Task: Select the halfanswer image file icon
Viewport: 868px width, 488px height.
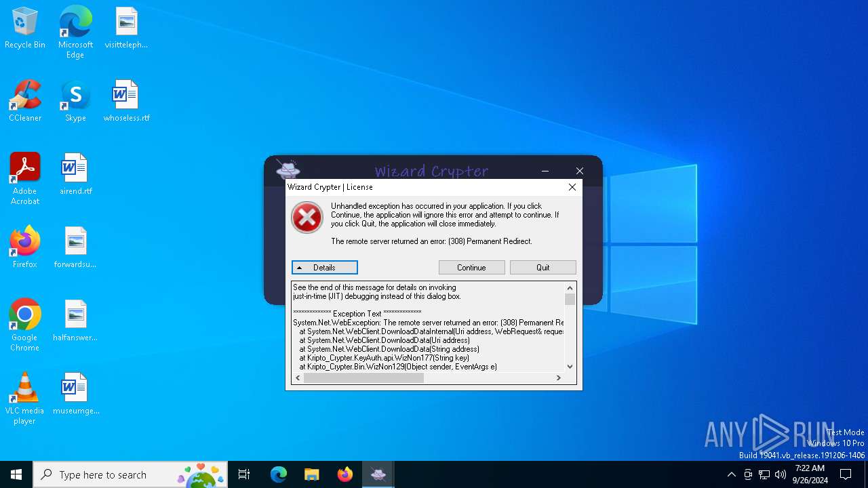Action: tap(75, 321)
